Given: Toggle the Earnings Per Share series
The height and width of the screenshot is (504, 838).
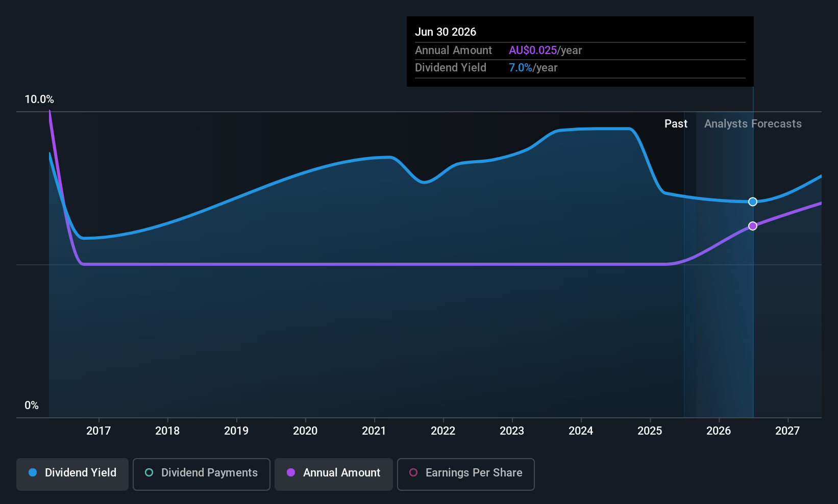Looking at the screenshot, I should coord(466,474).
